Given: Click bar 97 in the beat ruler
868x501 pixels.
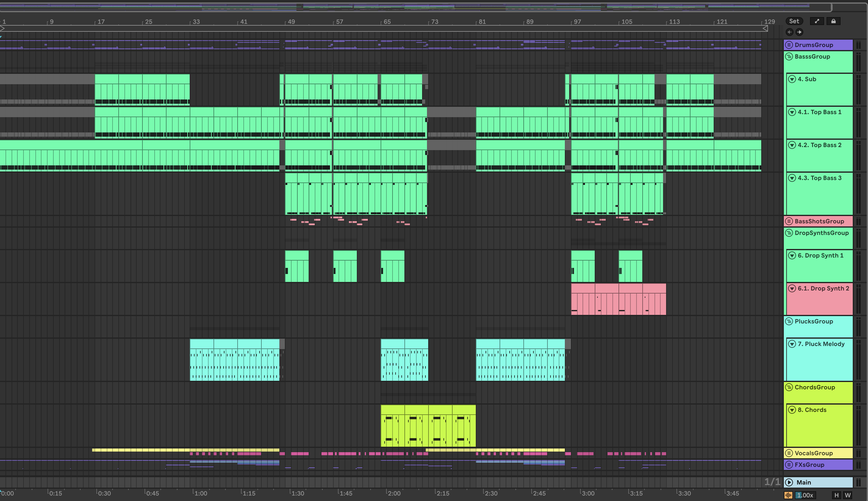Looking at the screenshot, I should click(x=577, y=22).
